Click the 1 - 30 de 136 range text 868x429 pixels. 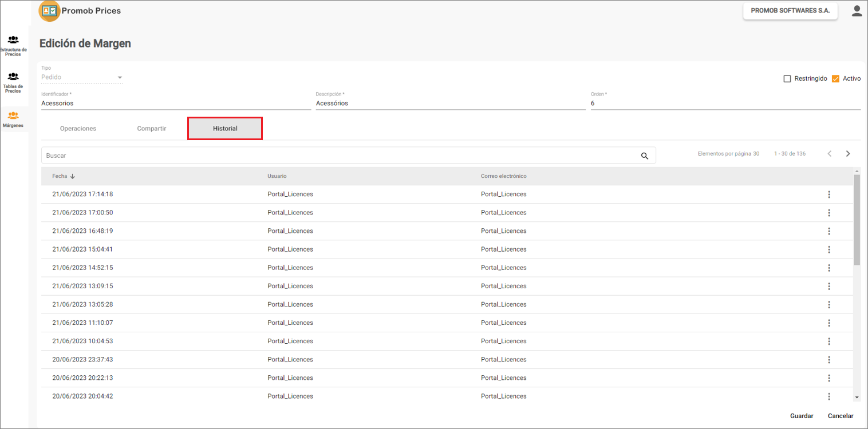pos(790,154)
